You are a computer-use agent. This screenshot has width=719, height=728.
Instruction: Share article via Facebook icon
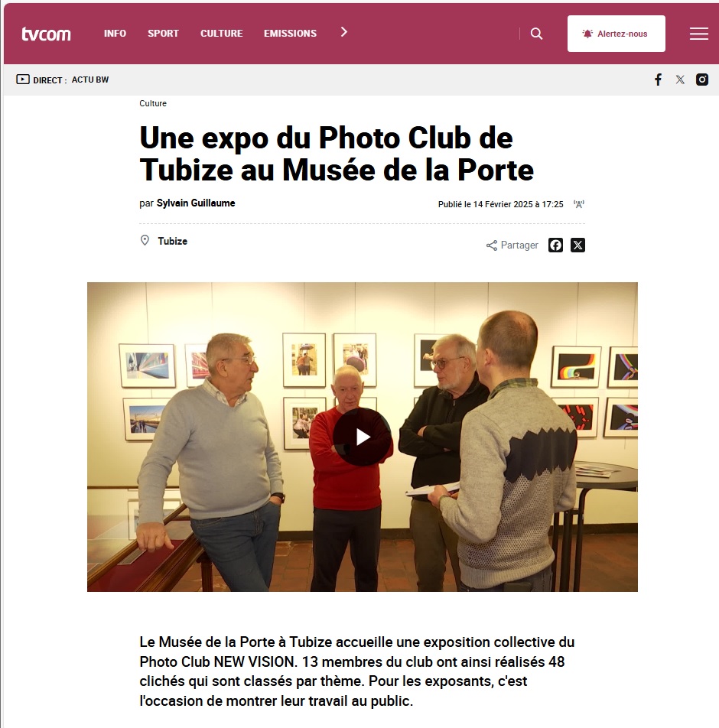click(x=555, y=245)
